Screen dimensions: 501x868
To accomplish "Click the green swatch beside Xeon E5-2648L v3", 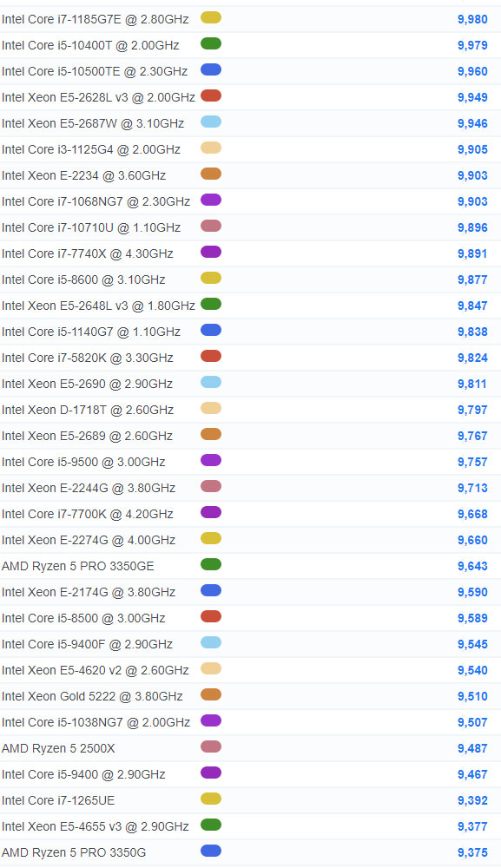I will [211, 304].
